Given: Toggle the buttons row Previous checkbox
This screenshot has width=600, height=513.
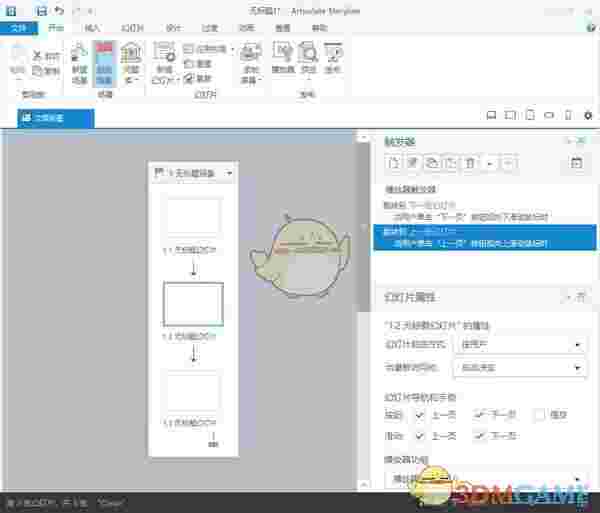Looking at the screenshot, I should pyautogui.click(x=419, y=414).
